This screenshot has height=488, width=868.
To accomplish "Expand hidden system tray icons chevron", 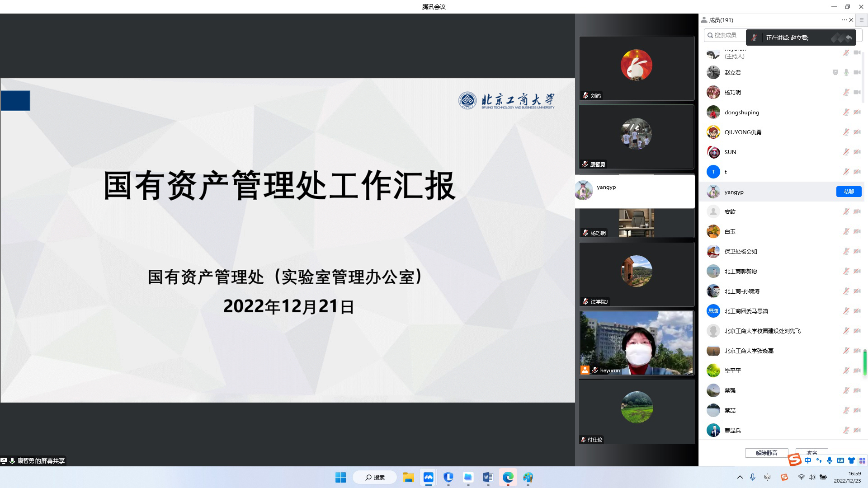I will (x=740, y=477).
